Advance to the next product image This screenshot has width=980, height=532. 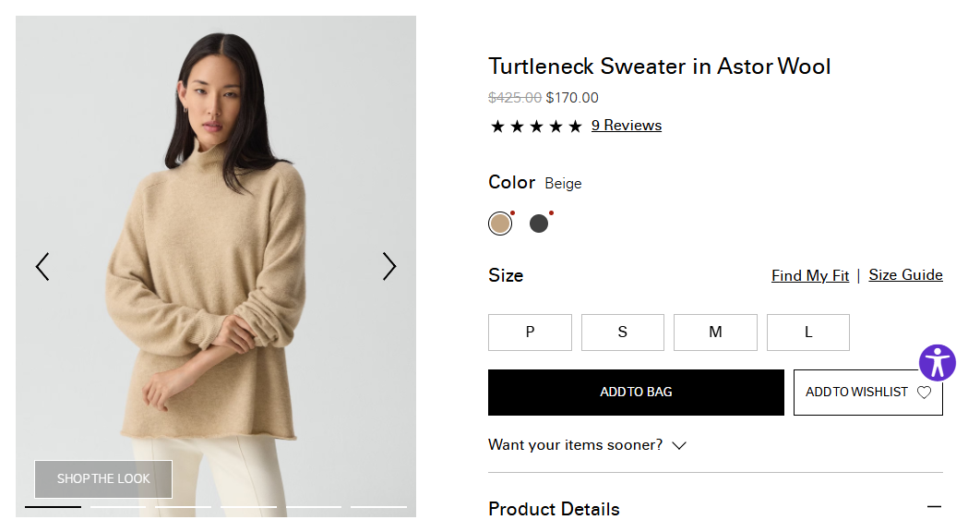(x=389, y=267)
